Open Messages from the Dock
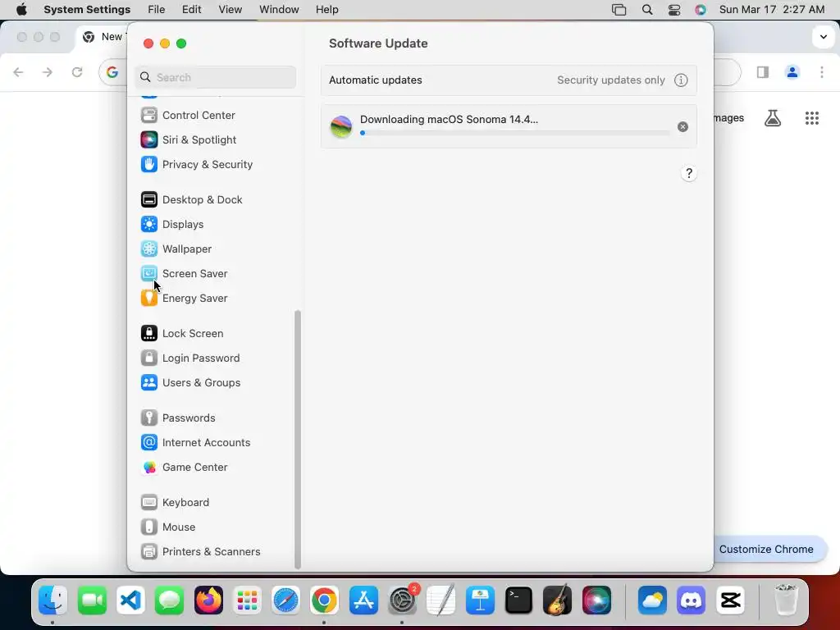The height and width of the screenshot is (630, 840). tap(169, 600)
